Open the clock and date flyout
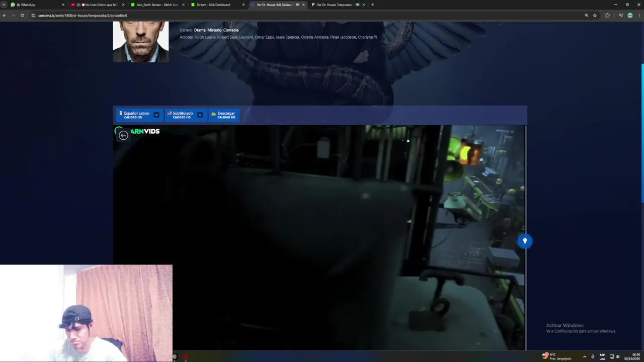 [x=633, y=356]
